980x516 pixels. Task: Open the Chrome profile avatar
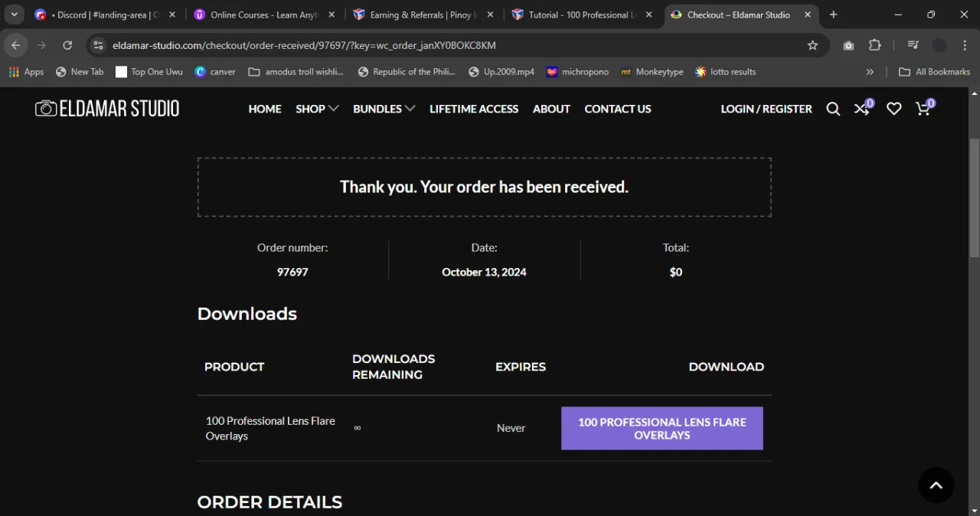pos(939,45)
